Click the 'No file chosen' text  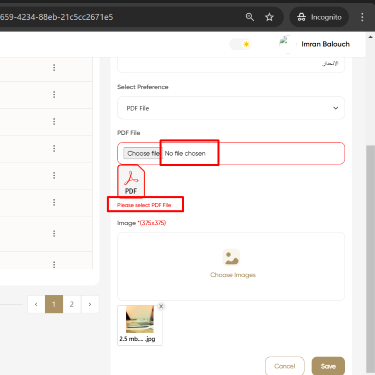coord(185,153)
